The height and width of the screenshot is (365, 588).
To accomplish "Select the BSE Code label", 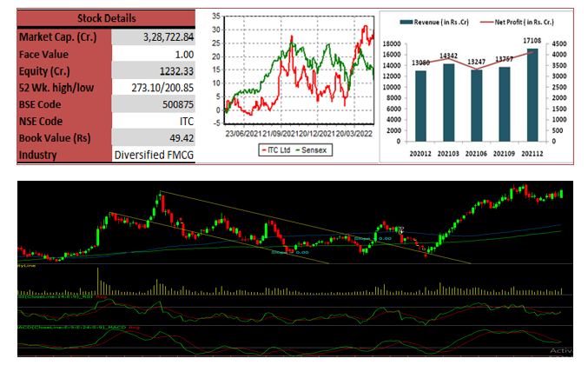I will click(x=40, y=104).
